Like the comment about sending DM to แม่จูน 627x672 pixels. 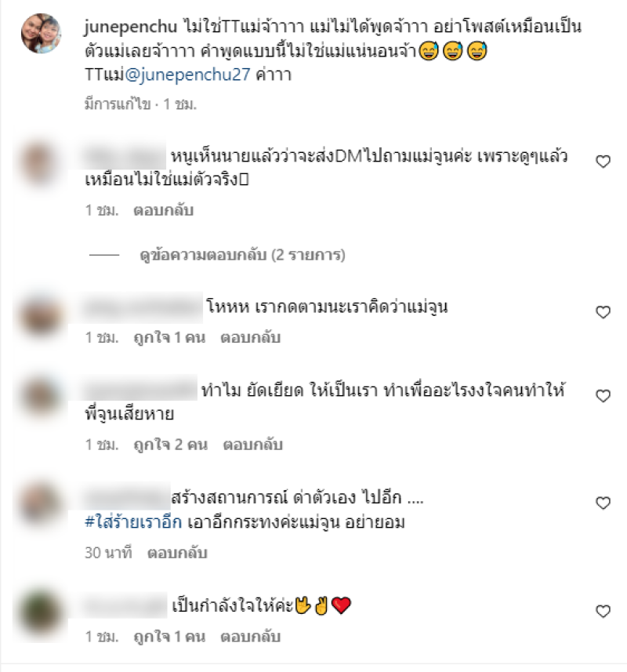pos(603,162)
